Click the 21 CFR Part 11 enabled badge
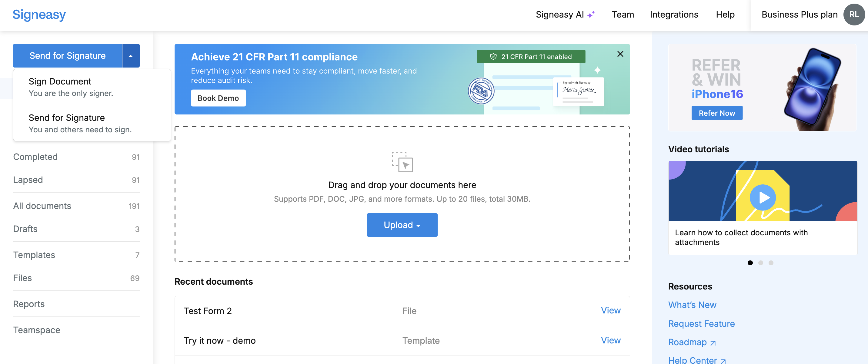This screenshot has width=868, height=364. coord(531,57)
